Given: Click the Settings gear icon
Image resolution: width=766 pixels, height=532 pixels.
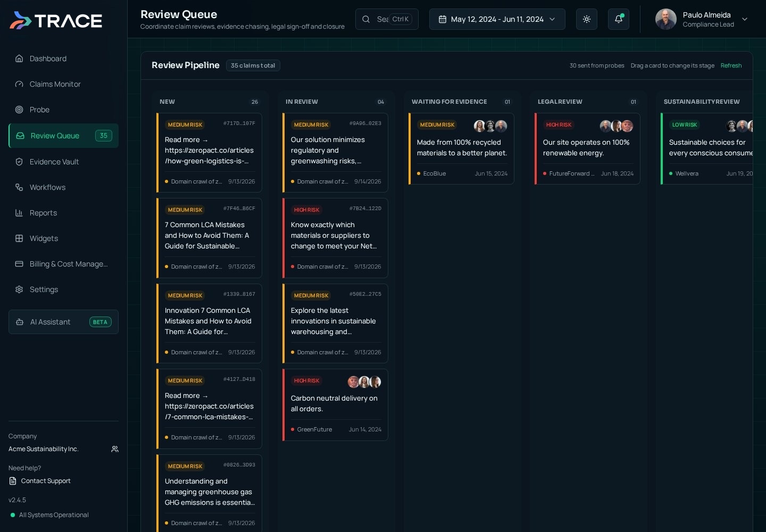Looking at the screenshot, I should pos(19,289).
